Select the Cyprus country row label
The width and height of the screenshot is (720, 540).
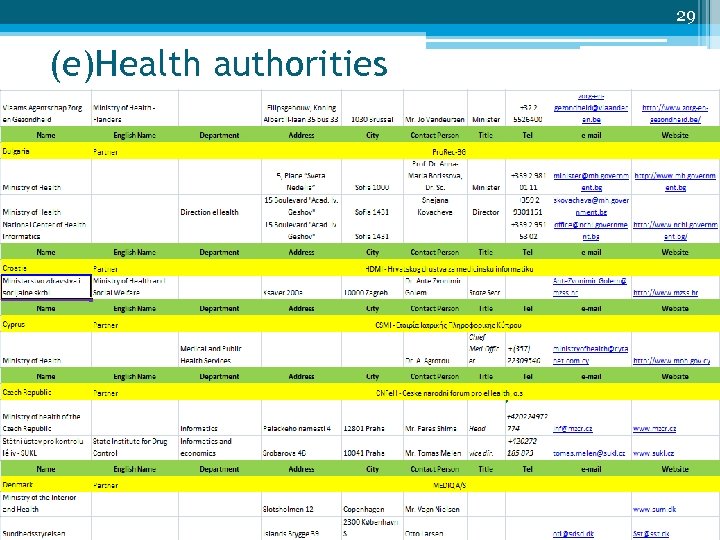tap(14, 324)
